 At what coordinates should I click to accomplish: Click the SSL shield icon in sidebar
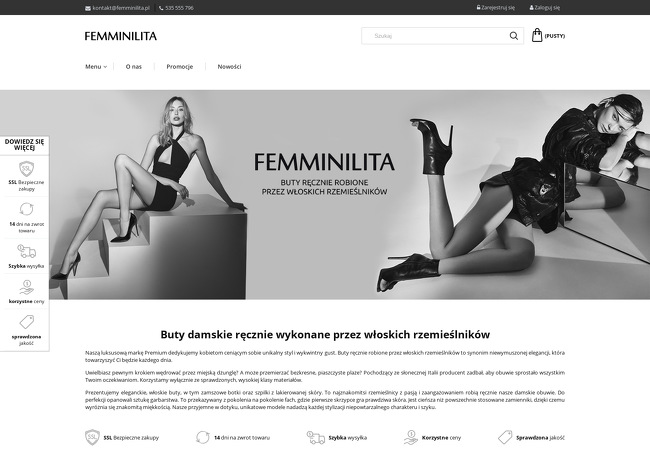[x=27, y=169]
